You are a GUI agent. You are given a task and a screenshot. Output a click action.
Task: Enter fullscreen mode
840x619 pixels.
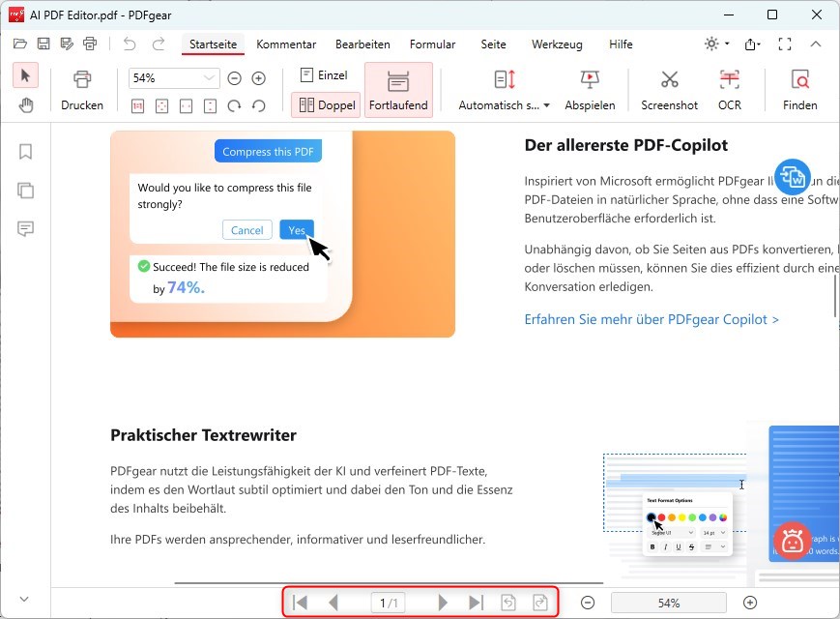[785, 44]
